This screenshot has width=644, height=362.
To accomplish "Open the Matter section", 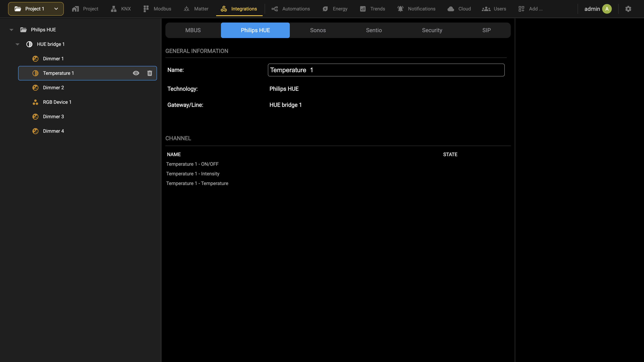I will (196, 9).
